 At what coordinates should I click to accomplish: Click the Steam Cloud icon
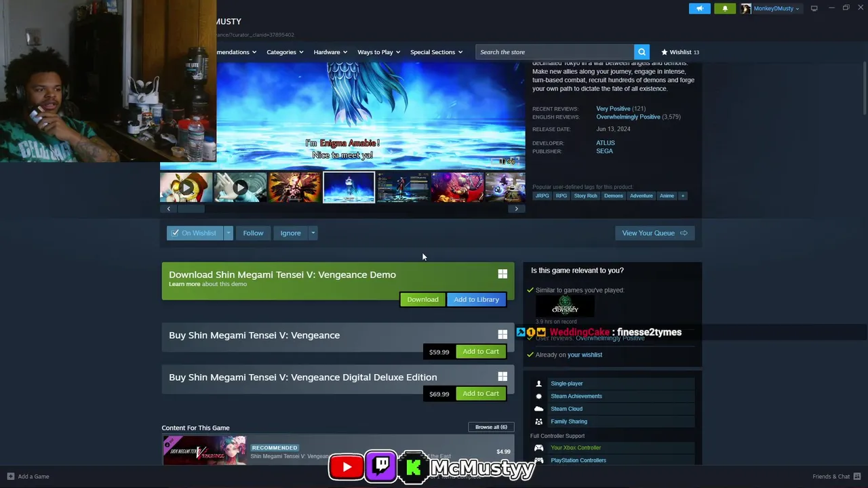click(x=539, y=409)
